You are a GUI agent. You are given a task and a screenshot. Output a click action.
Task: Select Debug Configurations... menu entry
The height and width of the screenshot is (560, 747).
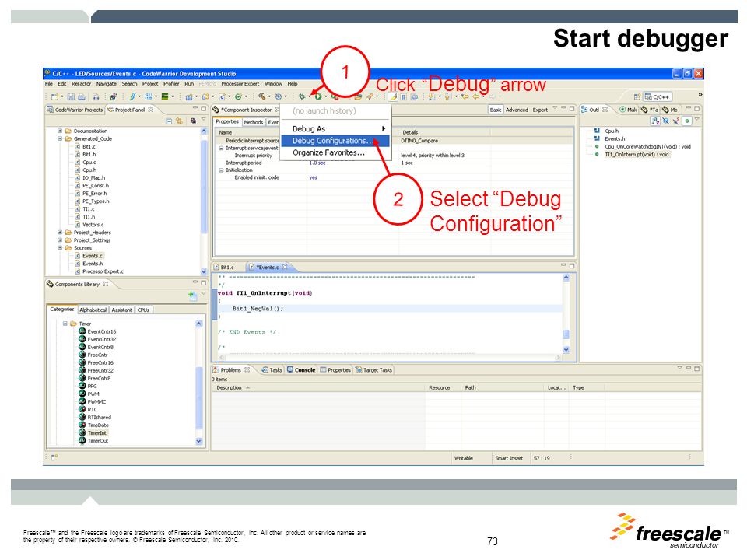[x=335, y=141]
